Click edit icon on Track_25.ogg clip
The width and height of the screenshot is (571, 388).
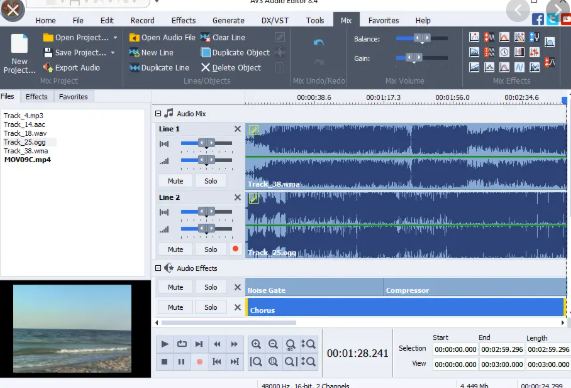pos(254,198)
